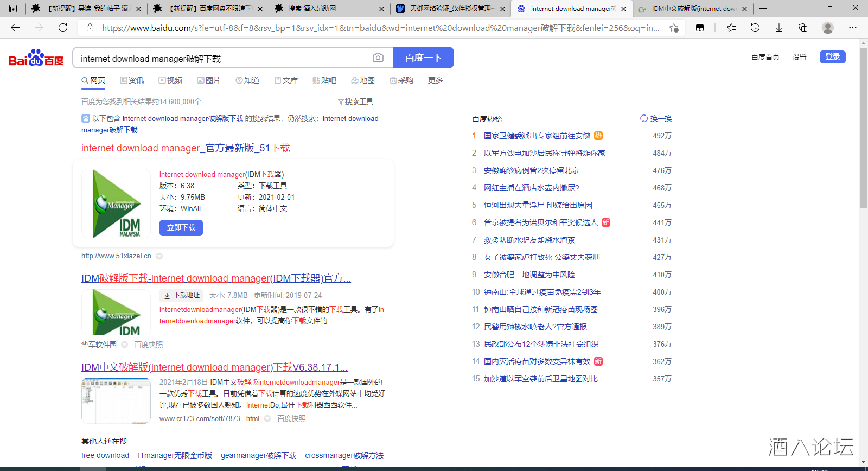Open Edge settings and more menu
Viewport: 868px width, 471px height.
point(853,28)
